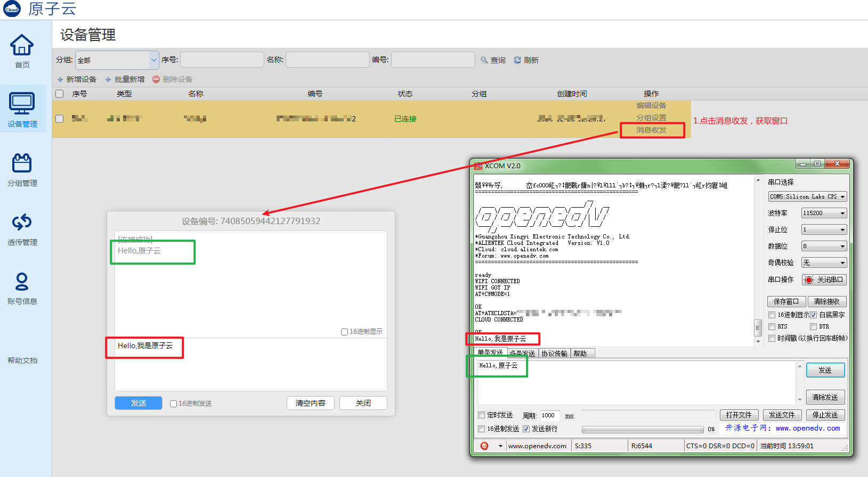Open 分组管理 calendar icon in sidebar
The height and width of the screenshot is (477, 868).
click(x=22, y=163)
